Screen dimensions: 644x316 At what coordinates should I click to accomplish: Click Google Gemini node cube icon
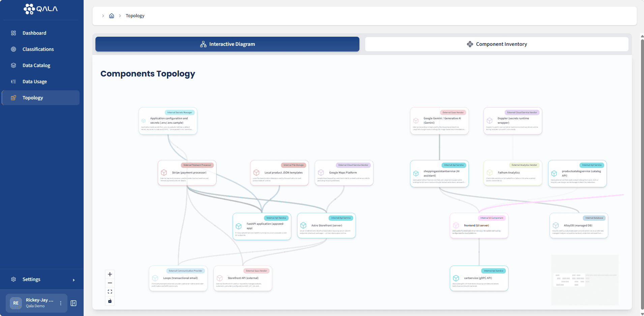(x=416, y=121)
